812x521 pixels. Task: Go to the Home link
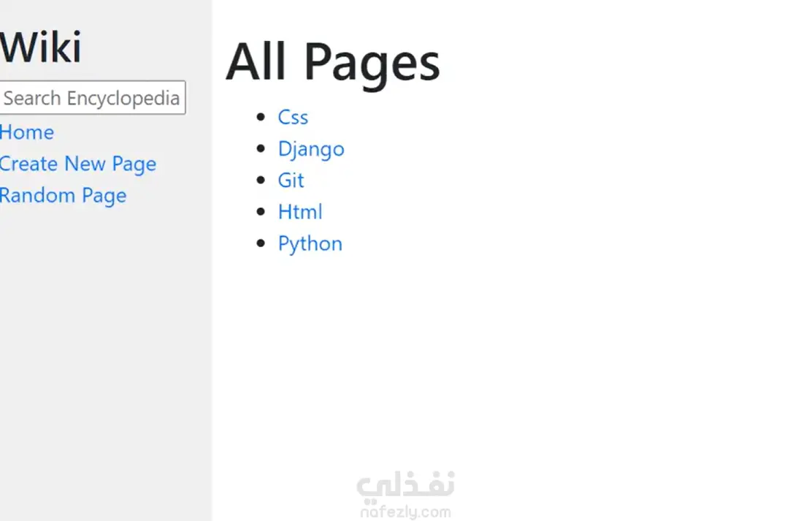point(27,132)
